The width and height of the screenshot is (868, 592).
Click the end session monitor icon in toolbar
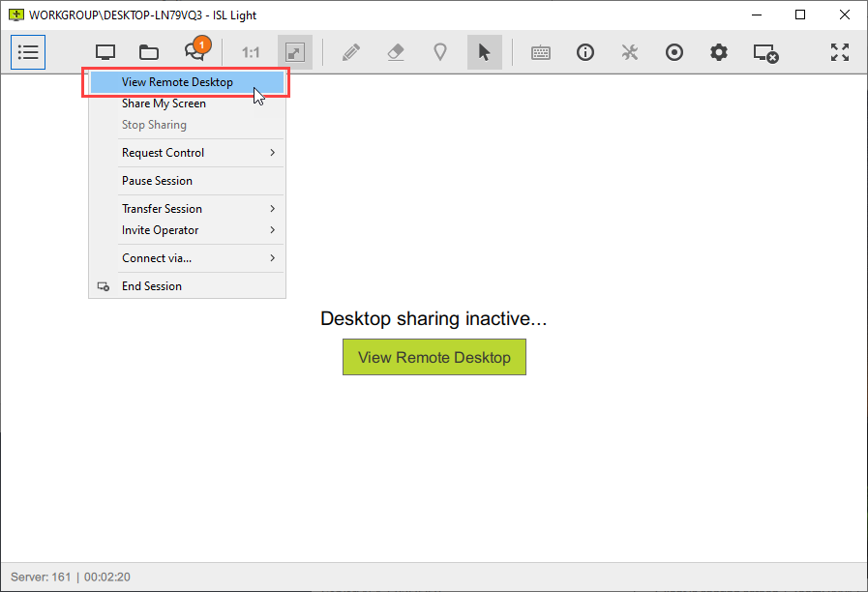click(765, 53)
